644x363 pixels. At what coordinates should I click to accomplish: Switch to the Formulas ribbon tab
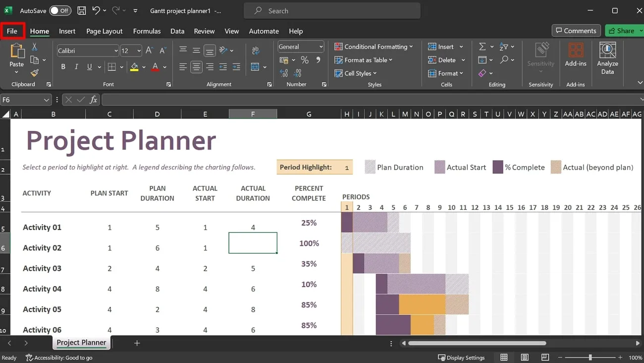(x=147, y=31)
